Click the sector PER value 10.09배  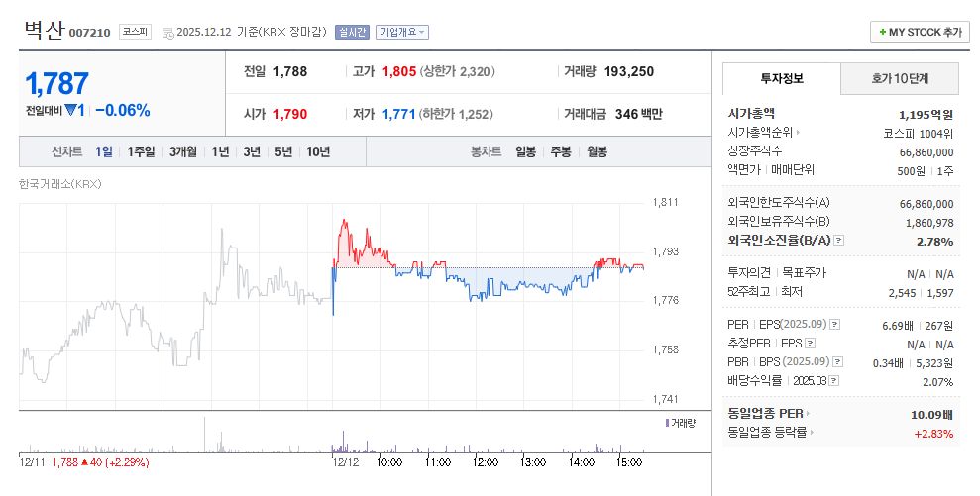click(x=931, y=415)
